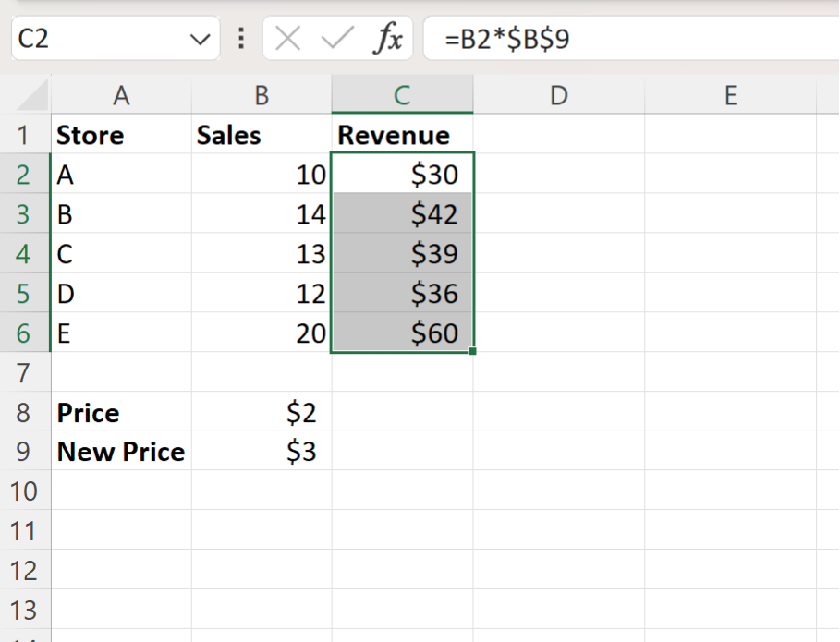This screenshot has height=642, width=840.
Task: Click the vertical dots handle beside Name Box
Action: 241,39
